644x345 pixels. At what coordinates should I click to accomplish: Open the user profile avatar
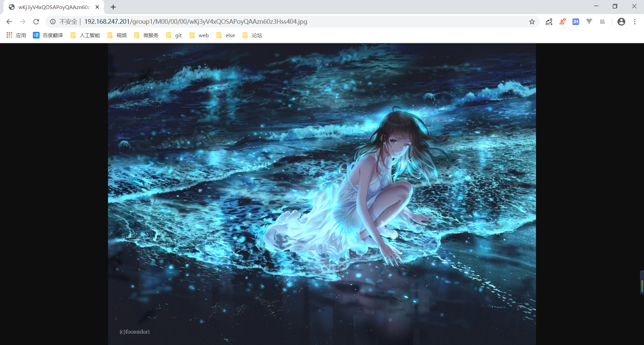click(x=621, y=22)
